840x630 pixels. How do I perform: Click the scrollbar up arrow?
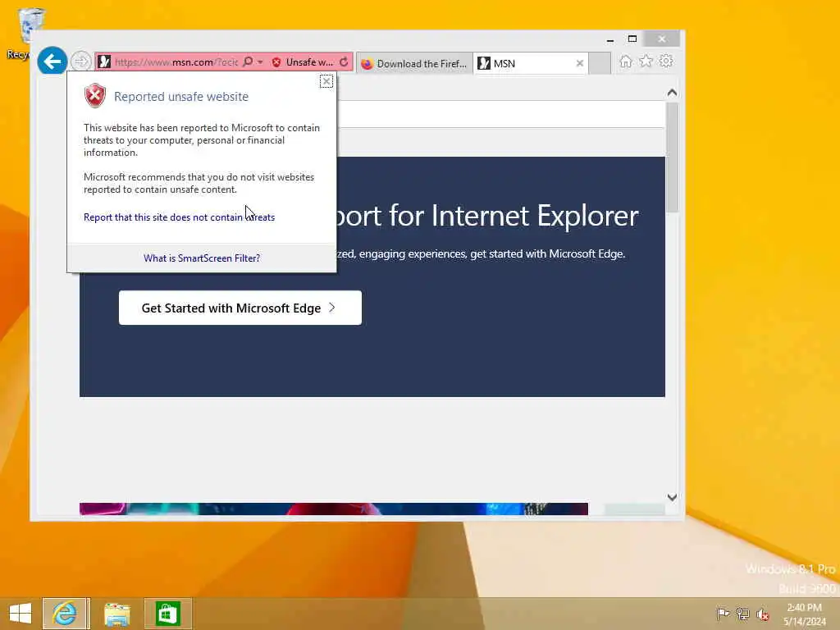(673, 93)
